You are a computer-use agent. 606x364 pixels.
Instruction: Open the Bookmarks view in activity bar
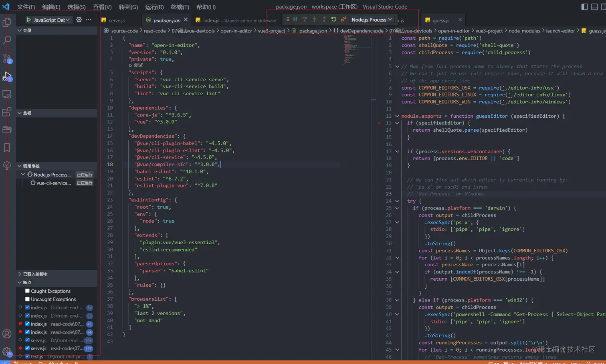coord(7,148)
